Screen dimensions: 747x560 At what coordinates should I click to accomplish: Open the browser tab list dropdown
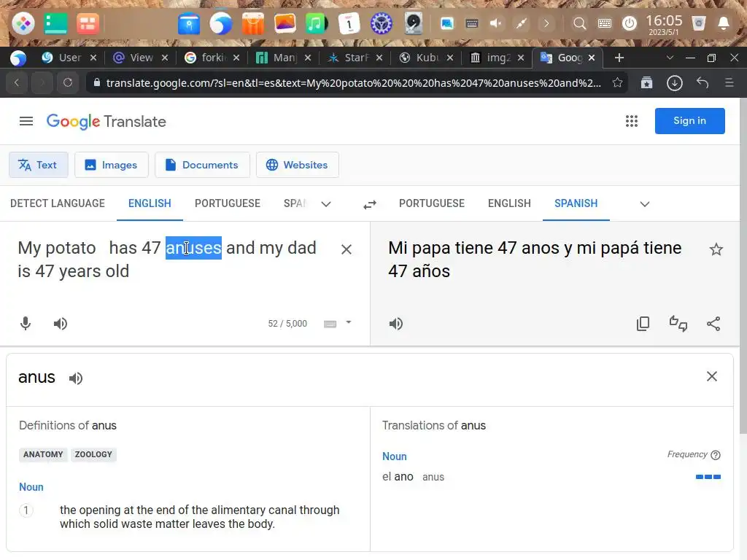pos(670,58)
